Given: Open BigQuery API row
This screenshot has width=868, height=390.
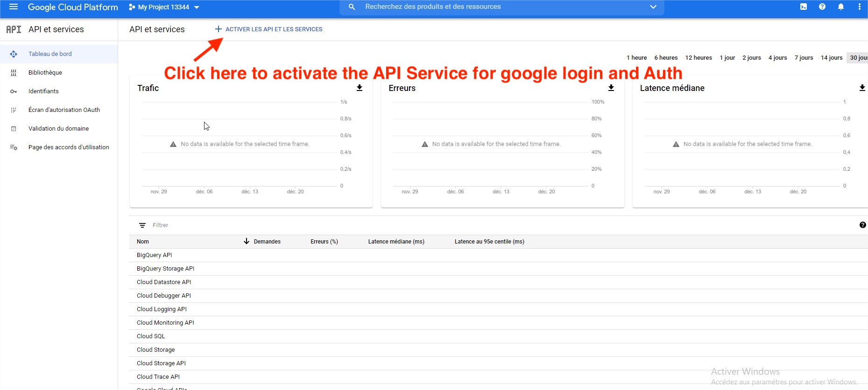Looking at the screenshot, I should (499, 255).
